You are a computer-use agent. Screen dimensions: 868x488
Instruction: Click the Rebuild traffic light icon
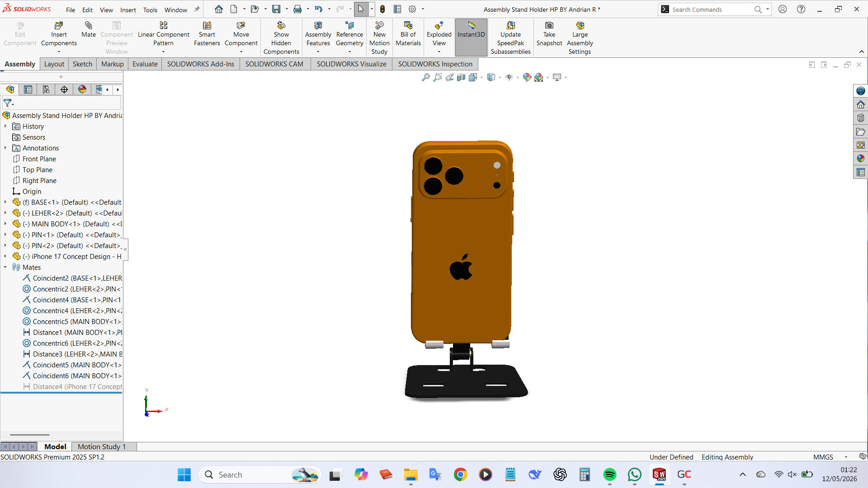382,9
